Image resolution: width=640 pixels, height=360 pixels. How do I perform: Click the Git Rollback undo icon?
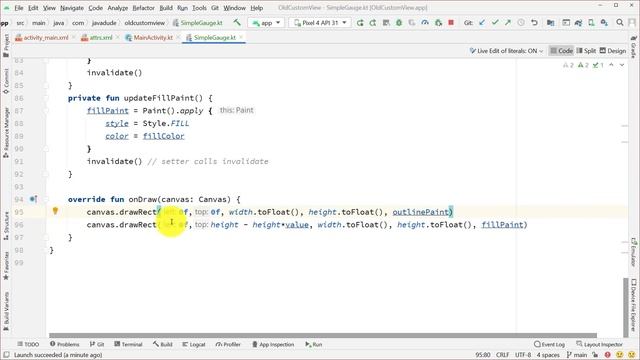pos(534,23)
